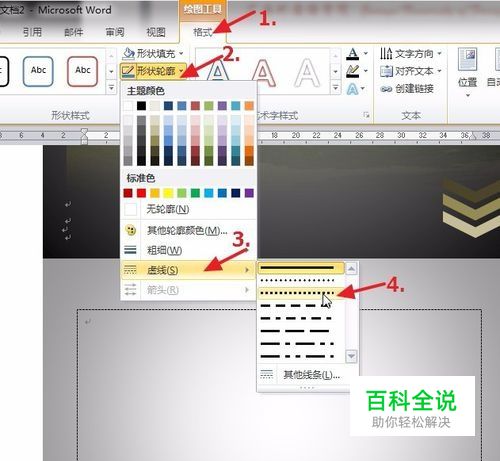This screenshot has width=500, height=461.
Task: Pick the black theme color swatch
Action: pos(141,106)
